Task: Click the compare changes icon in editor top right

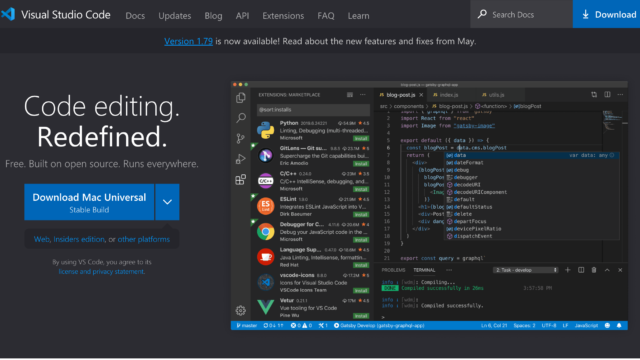Action: click(x=594, y=95)
